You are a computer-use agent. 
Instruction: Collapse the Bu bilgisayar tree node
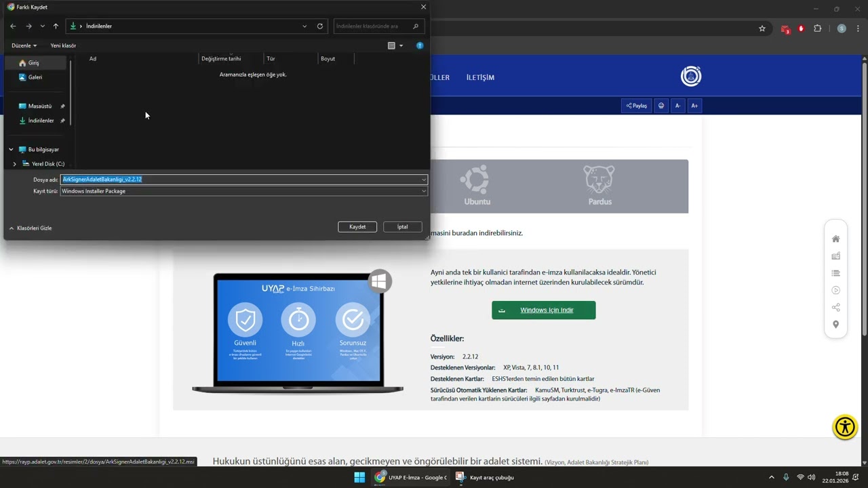(x=11, y=150)
